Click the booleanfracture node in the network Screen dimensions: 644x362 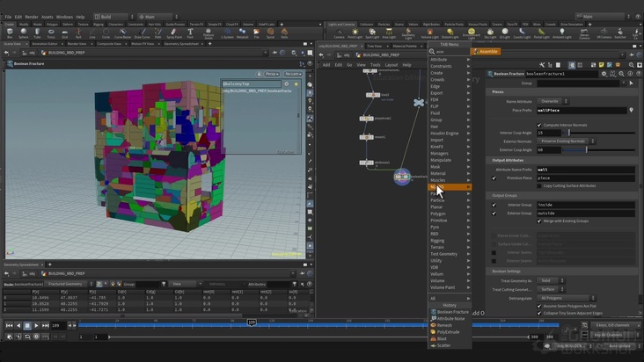(402, 177)
